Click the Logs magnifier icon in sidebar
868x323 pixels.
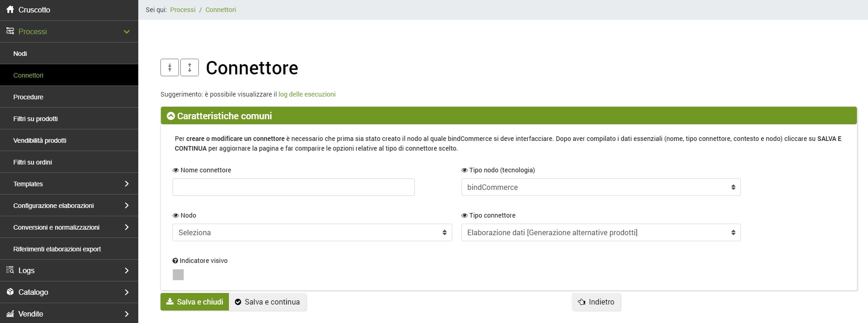tap(10, 270)
